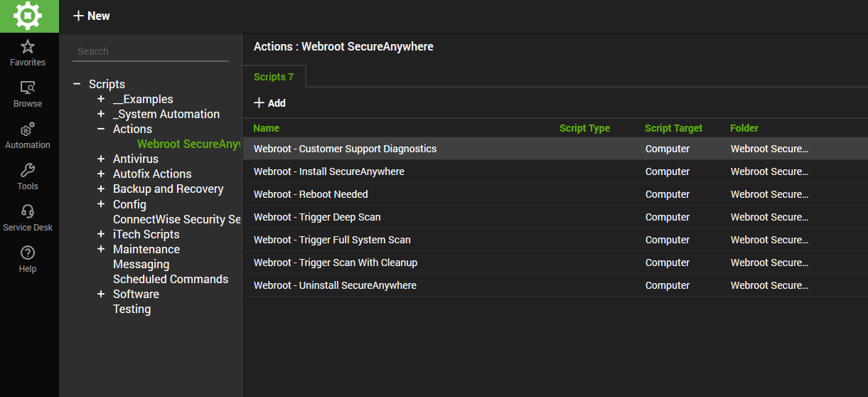Open Service Desk headset icon
This screenshot has width=868, height=397.
(28, 212)
